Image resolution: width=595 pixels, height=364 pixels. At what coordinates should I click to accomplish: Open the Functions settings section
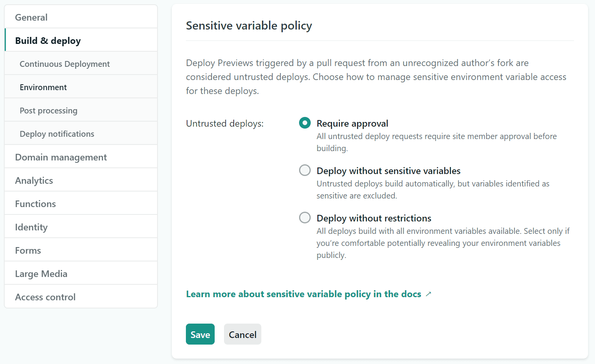35,204
